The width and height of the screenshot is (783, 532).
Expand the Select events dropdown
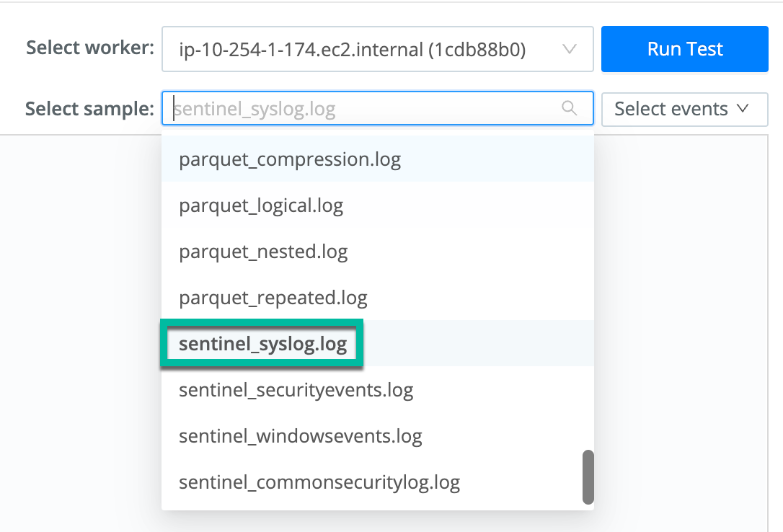[684, 109]
